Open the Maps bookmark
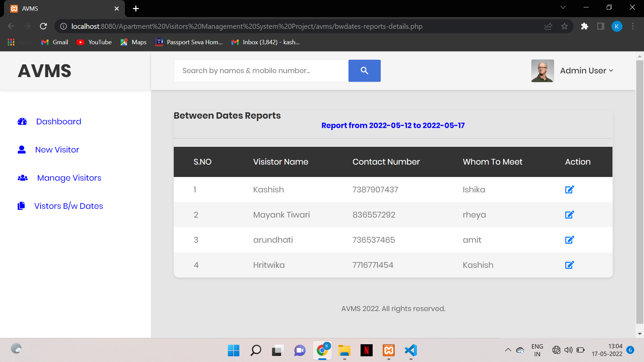Viewport: 644px width, 362px height. [133, 42]
